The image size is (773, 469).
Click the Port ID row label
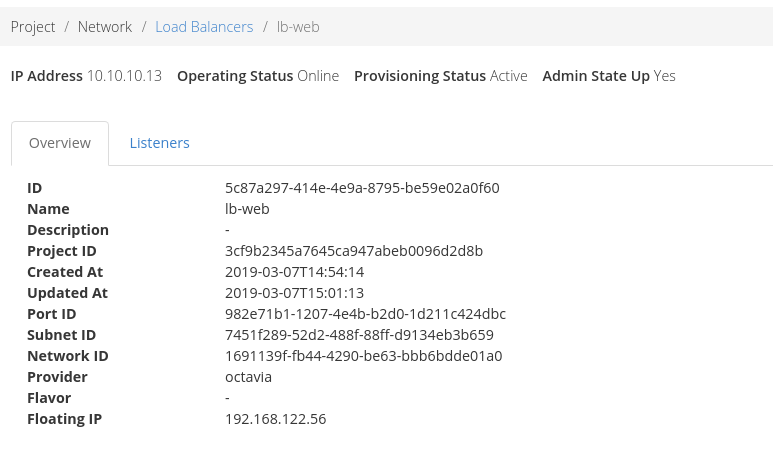(52, 314)
